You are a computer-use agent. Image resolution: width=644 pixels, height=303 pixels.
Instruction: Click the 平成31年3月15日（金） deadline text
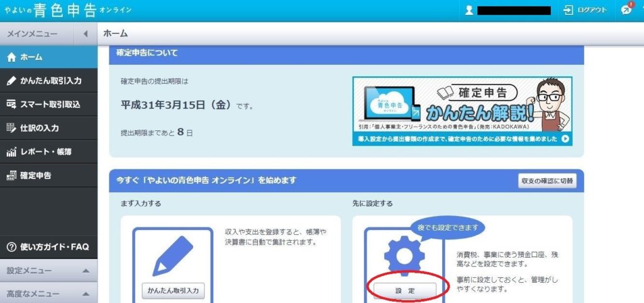178,105
